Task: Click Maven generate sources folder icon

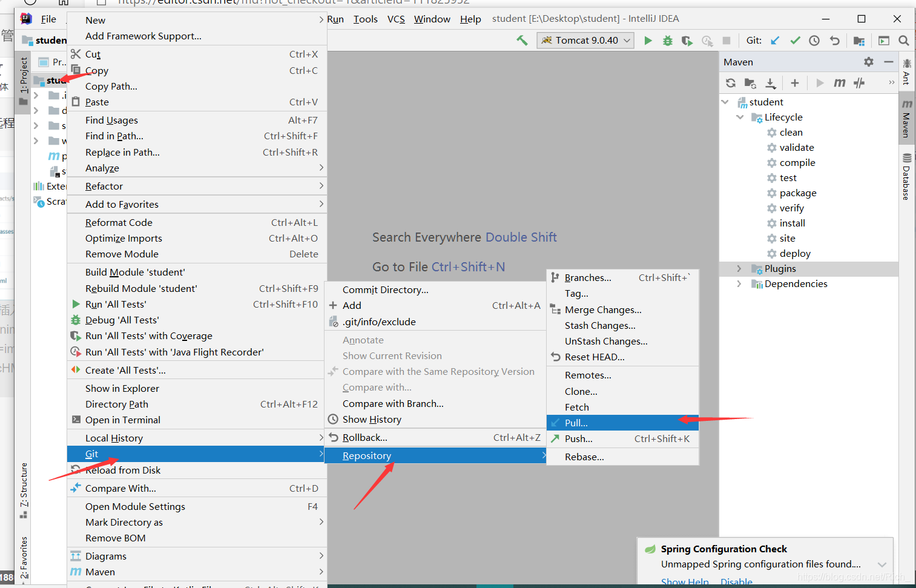Action: coord(751,83)
